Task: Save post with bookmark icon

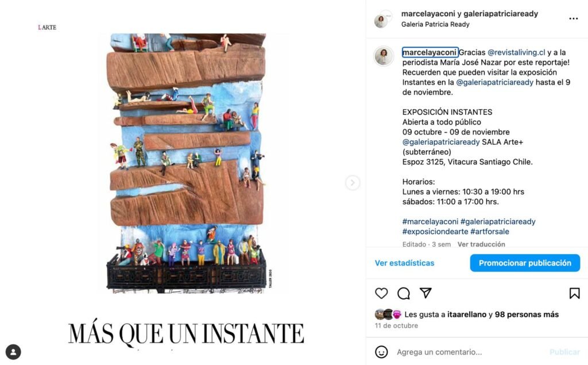Action: pyautogui.click(x=574, y=293)
